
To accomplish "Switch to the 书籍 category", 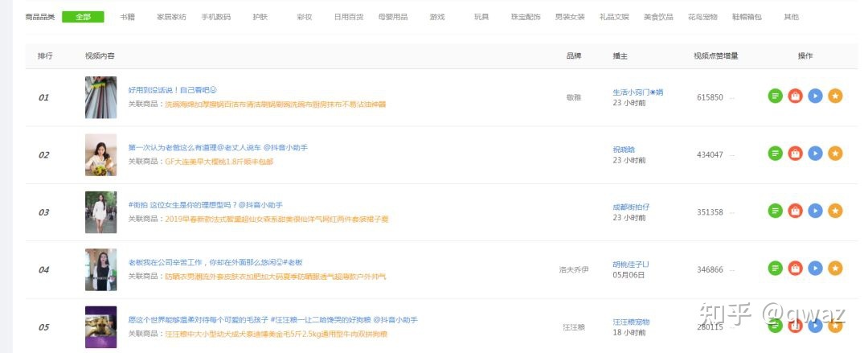I will pyautogui.click(x=127, y=17).
